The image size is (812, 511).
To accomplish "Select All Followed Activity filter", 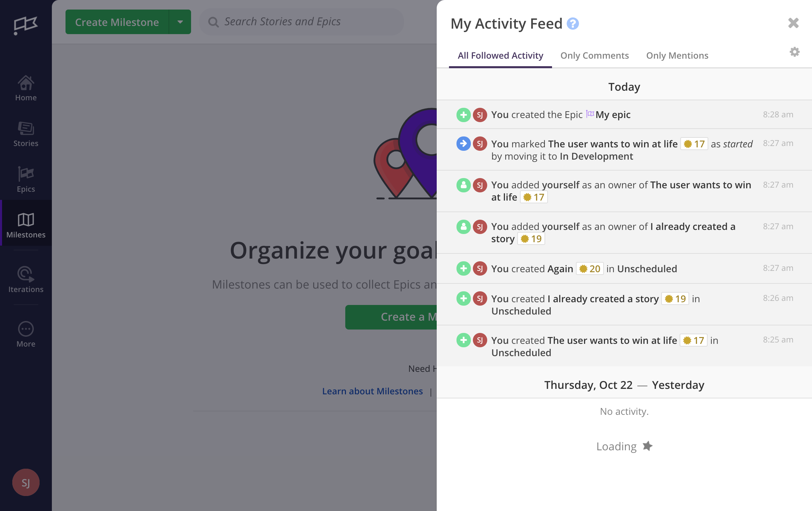I will 500,55.
